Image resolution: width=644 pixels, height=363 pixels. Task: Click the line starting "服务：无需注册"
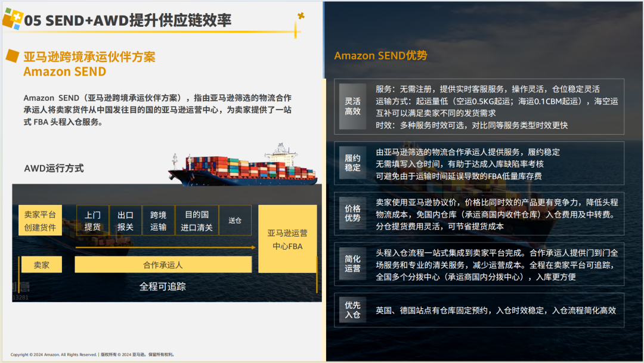click(488, 89)
